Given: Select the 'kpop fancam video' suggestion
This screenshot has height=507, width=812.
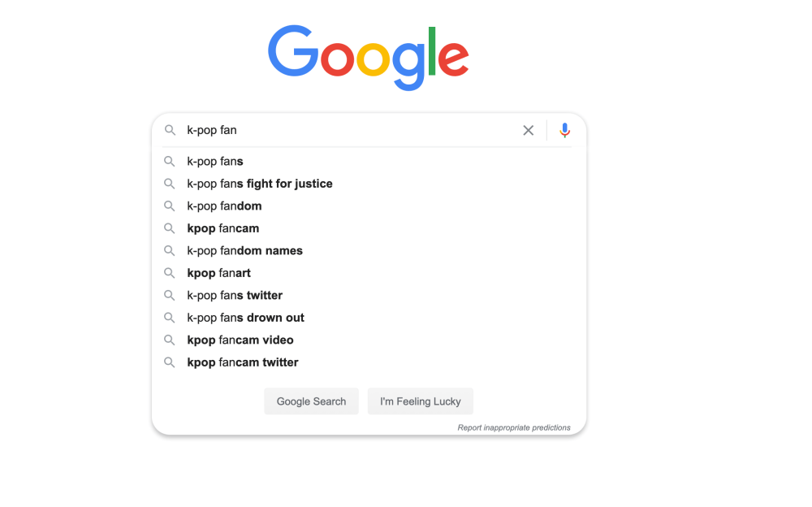Looking at the screenshot, I should tap(240, 340).
